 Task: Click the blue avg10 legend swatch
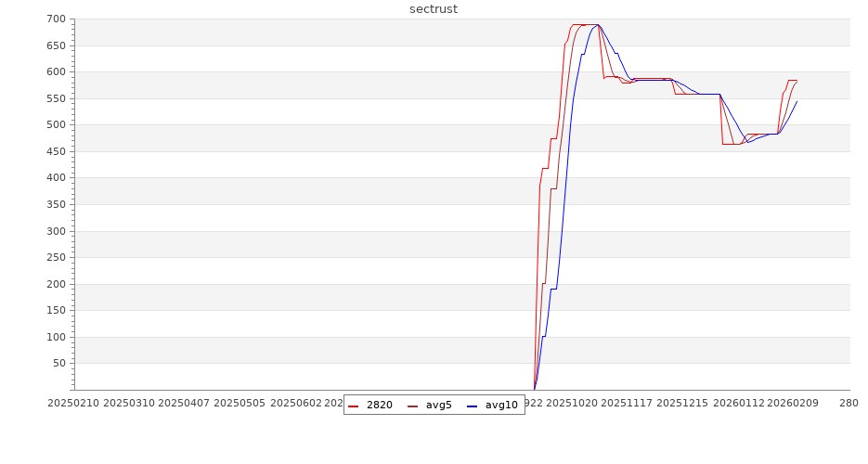(472, 406)
